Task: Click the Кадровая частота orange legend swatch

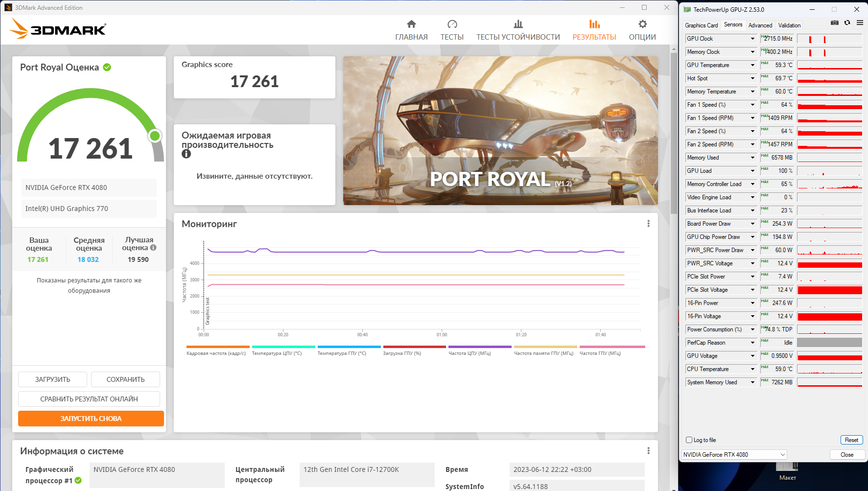Action: coord(218,347)
